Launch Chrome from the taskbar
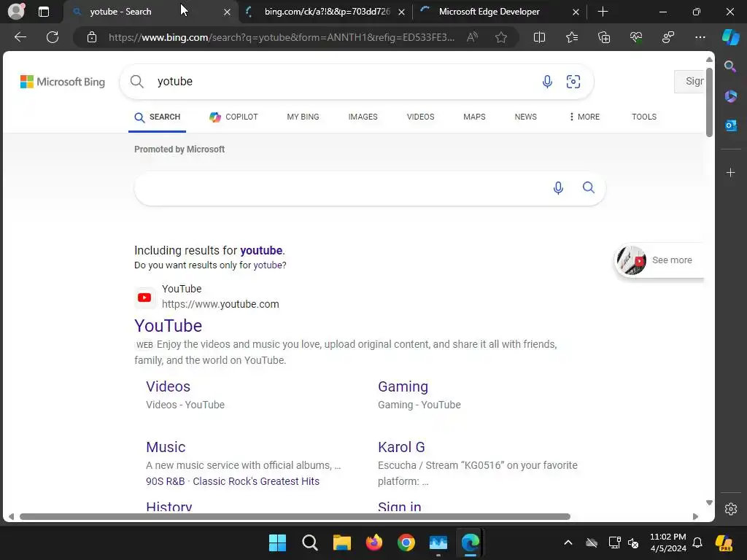 (406, 542)
